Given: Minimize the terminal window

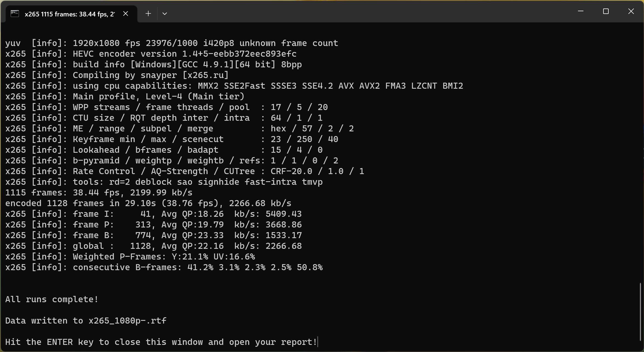Looking at the screenshot, I should pos(580,11).
